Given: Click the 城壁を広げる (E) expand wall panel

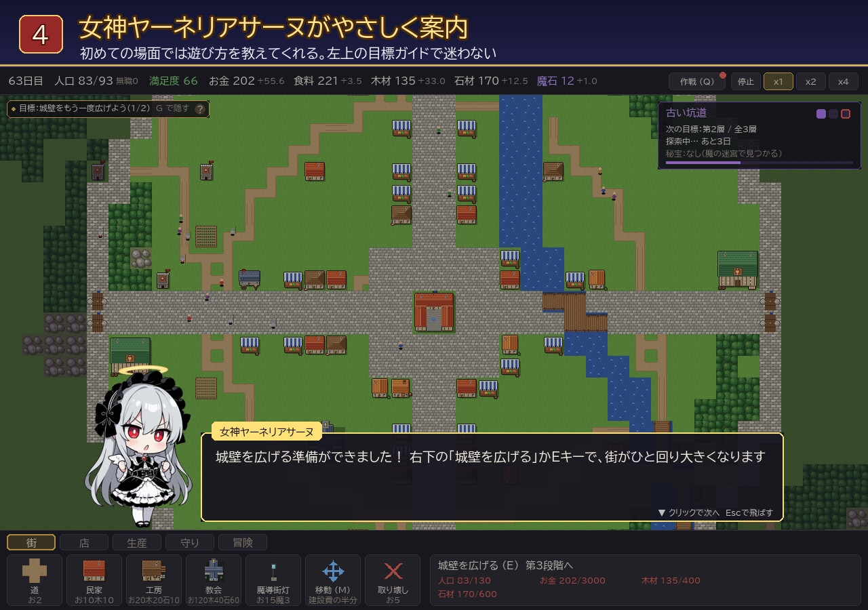Looking at the screenshot, I should tap(645, 580).
